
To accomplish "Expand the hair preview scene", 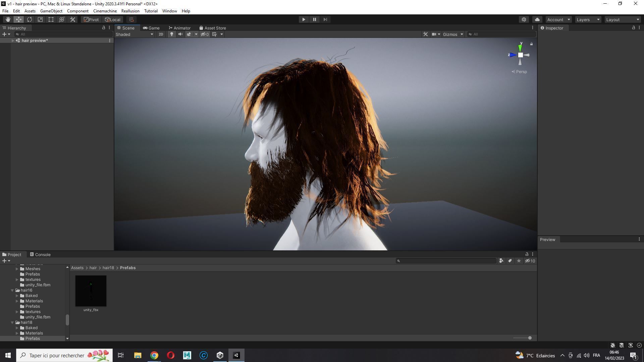I will click(13, 41).
